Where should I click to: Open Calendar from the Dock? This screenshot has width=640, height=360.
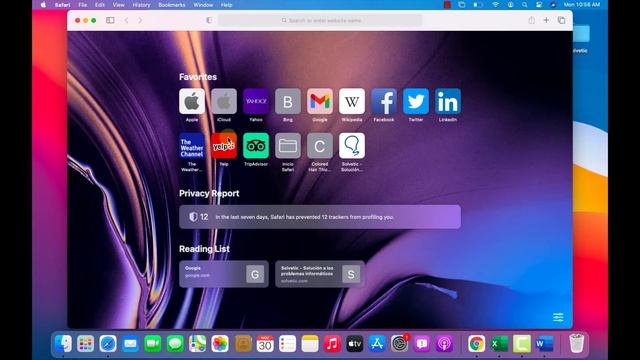pos(265,344)
